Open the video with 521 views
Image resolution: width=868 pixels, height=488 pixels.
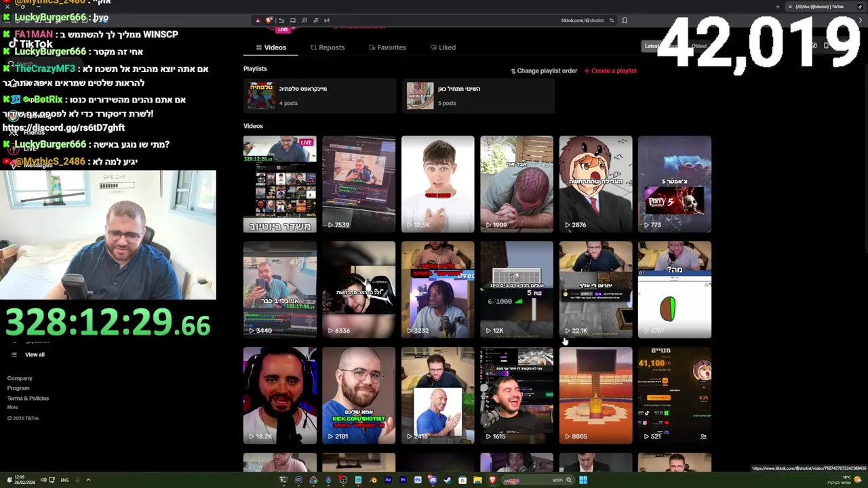click(x=675, y=396)
